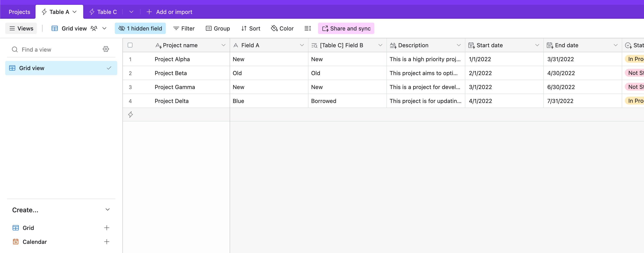Open the Sort menu

coord(251,29)
